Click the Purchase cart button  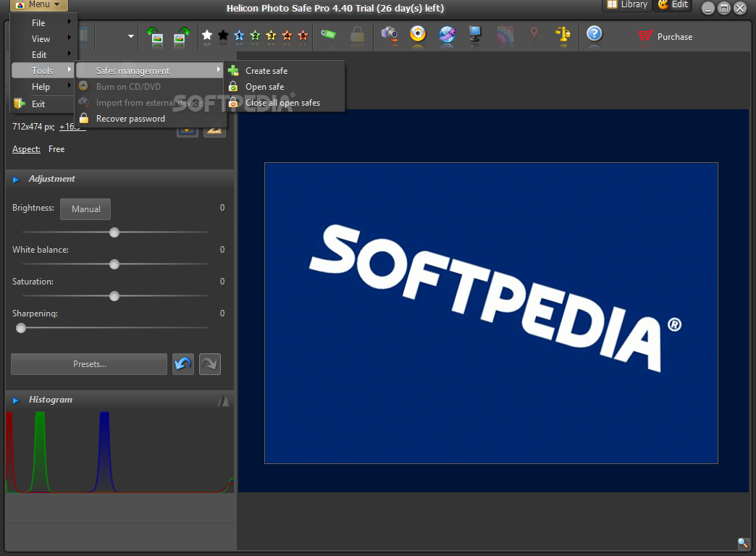click(665, 37)
